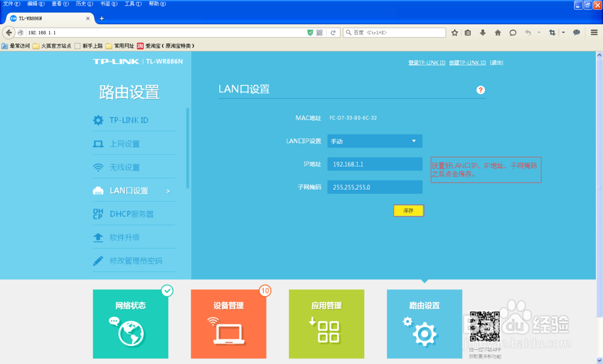Click the yellow 保存 button
Viewport: 603px width, 364px height.
(408, 211)
